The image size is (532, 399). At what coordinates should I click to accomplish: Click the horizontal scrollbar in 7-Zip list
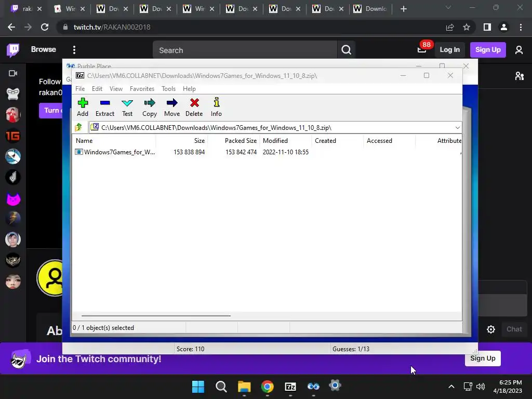click(156, 316)
